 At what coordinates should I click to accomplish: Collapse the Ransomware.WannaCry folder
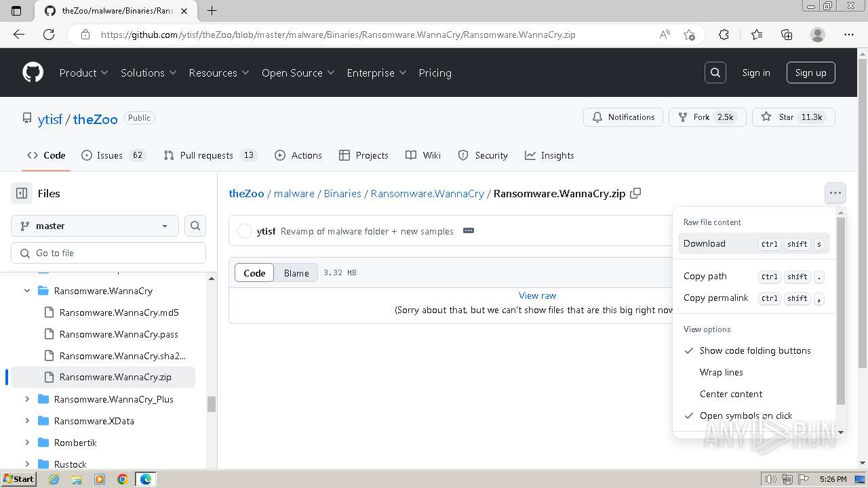(27, 291)
